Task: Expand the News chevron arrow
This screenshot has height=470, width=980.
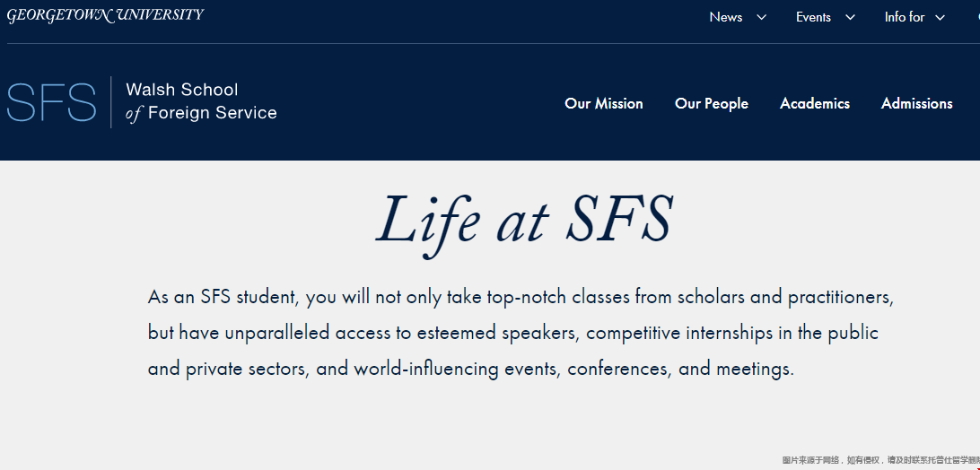Action: coord(761,18)
